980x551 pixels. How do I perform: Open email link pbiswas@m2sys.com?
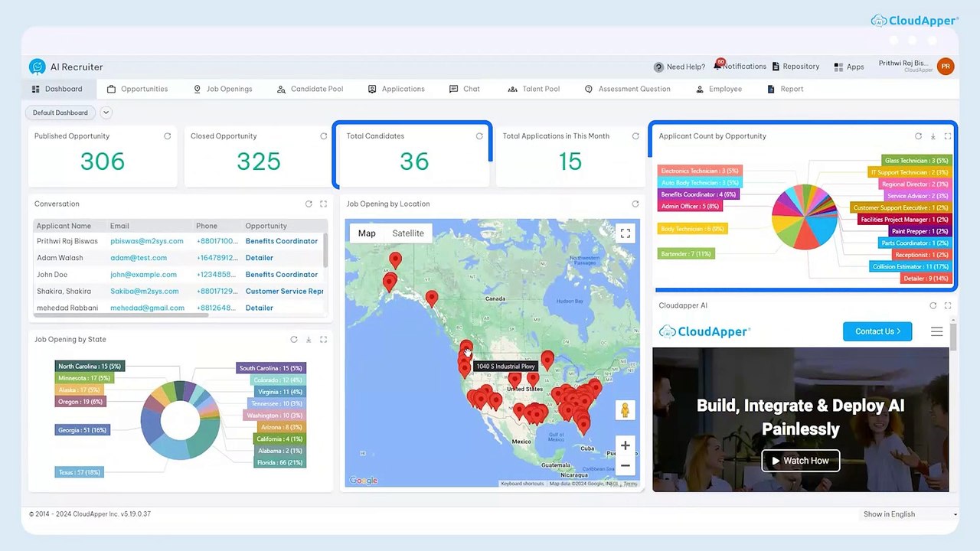coord(147,241)
